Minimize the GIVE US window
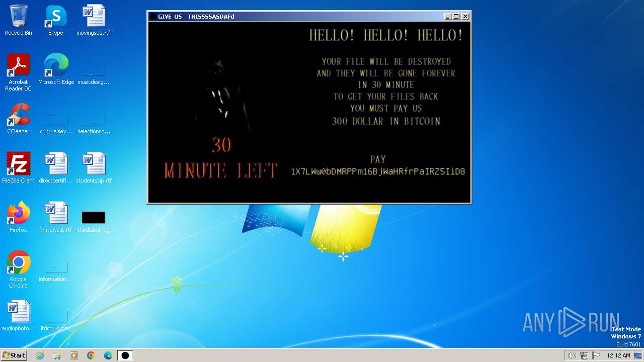 448,17
